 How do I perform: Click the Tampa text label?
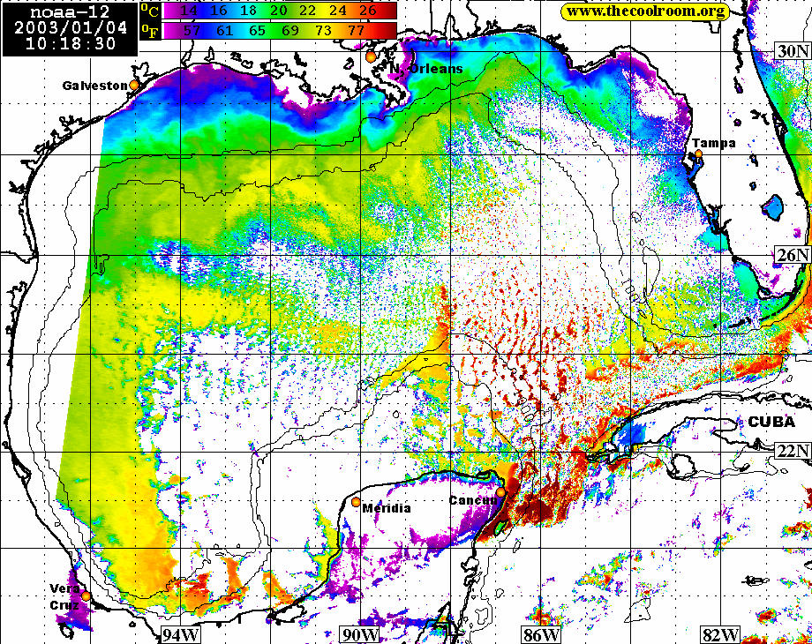coord(714,143)
